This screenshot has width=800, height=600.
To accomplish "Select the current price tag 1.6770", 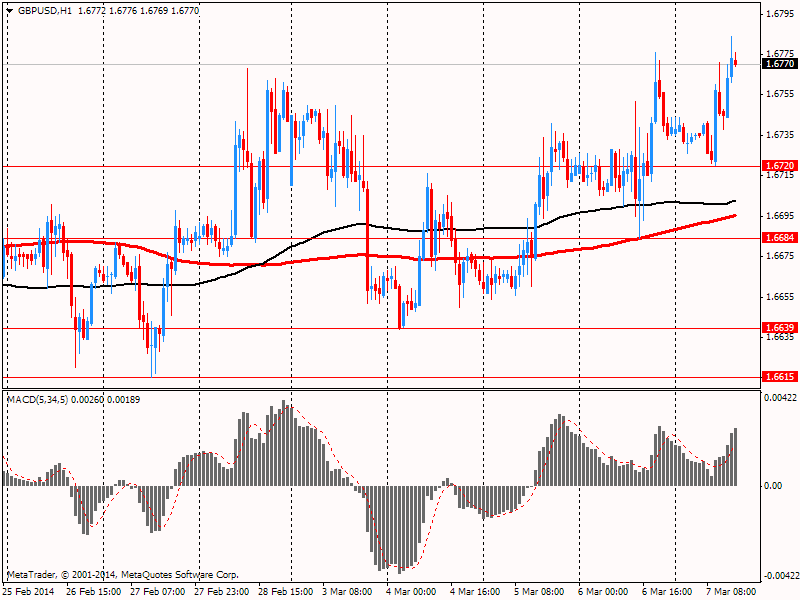I will click(x=779, y=64).
